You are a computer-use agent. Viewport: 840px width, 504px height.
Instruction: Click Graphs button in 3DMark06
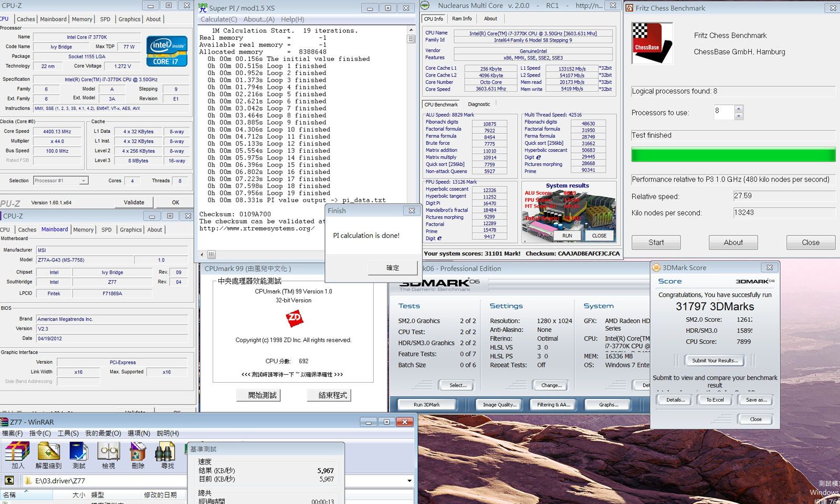[x=608, y=405]
